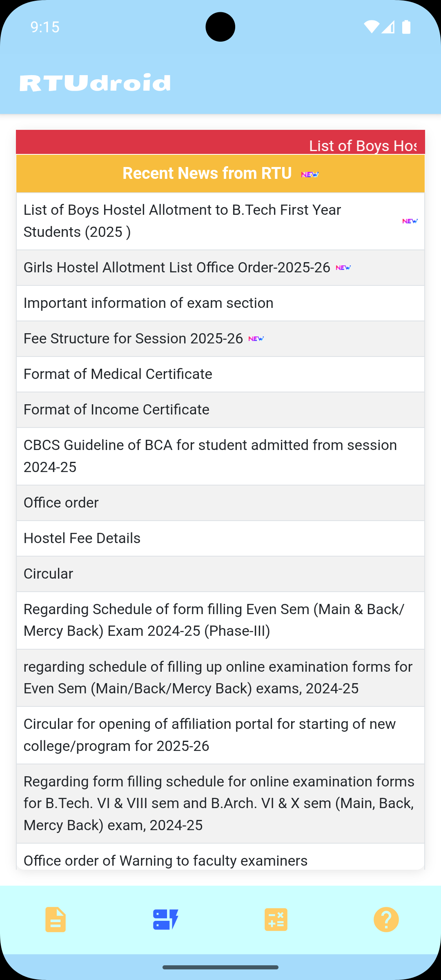Open Important information of exam section

click(149, 303)
